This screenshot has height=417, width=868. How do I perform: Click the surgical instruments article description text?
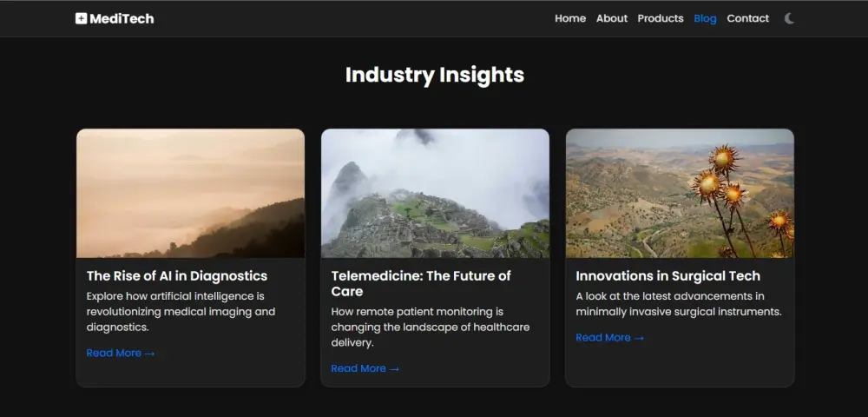(x=678, y=304)
